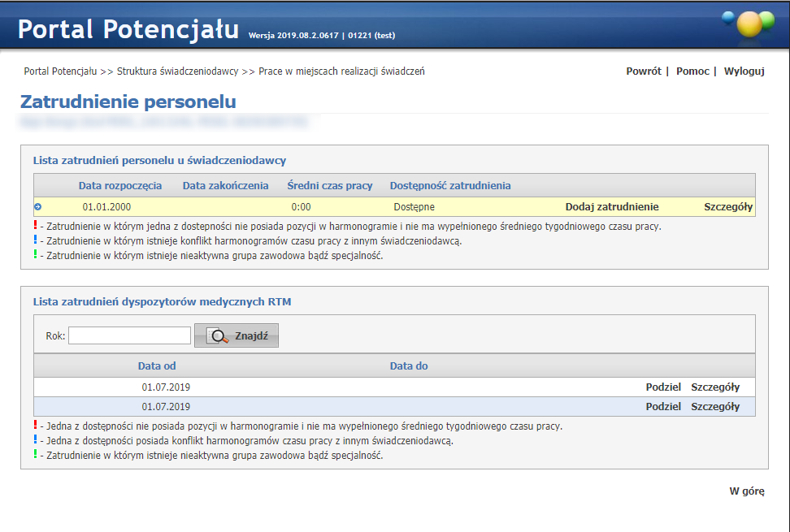The height and width of the screenshot is (532, 790).
Task: Open the Pomoc help link
Action: coord(692,71)
